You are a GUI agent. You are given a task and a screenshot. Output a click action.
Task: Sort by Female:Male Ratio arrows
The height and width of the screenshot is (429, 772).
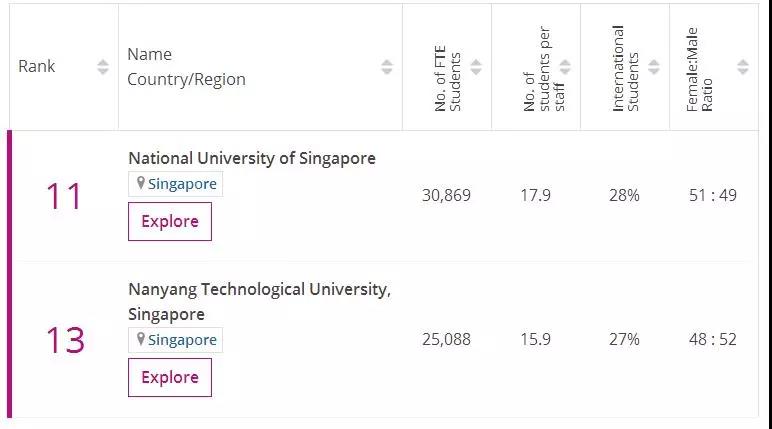[742, 67]
